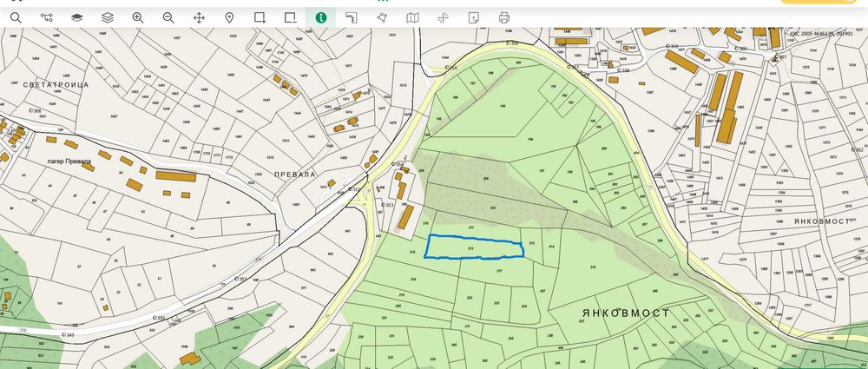The image size is (868, 369).
Task: Click the large ЯНКОВМОСТ label in green area
Action: (626, 313)
